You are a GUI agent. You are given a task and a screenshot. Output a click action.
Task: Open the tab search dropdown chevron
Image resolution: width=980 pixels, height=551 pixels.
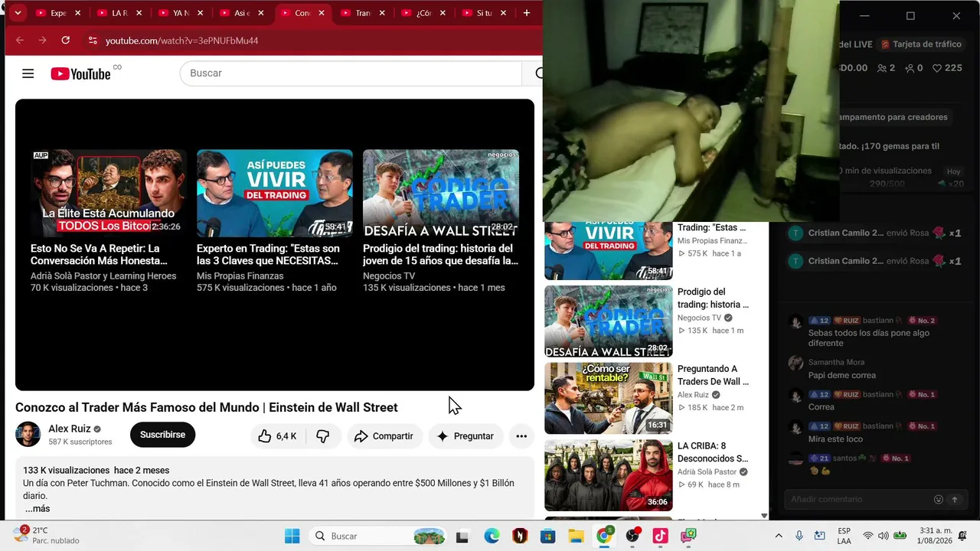[x=18, y=13]
